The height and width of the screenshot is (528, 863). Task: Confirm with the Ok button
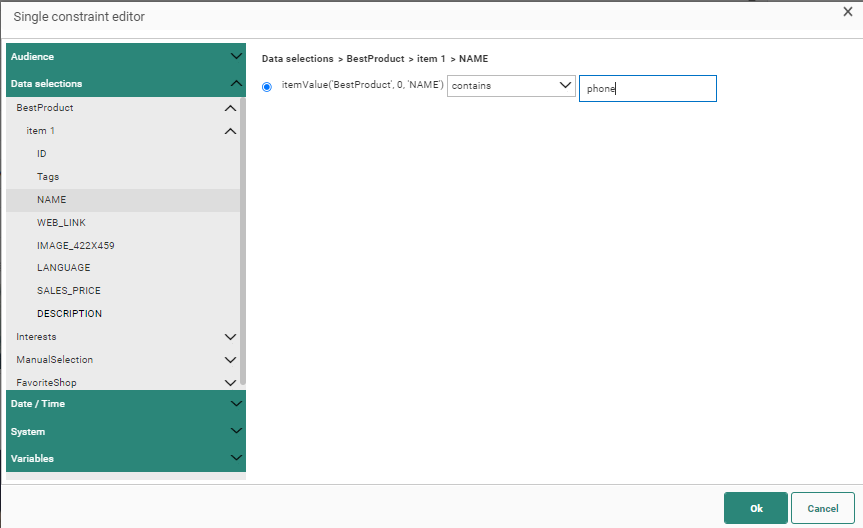click(x=755, y=508)
